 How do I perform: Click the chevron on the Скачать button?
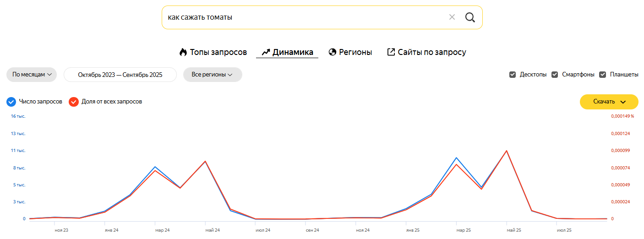pos(623,102)
